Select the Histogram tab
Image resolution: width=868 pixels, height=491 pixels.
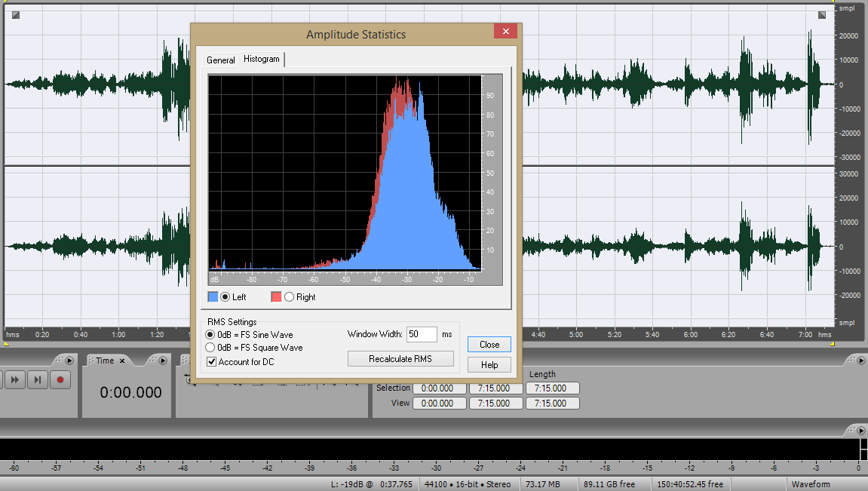coord(261,59)
